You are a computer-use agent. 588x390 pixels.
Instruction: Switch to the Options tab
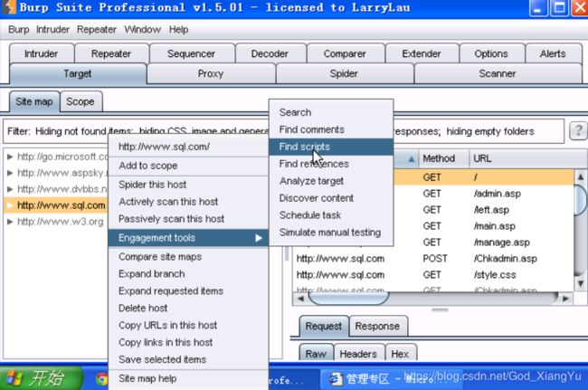[491, 53]
